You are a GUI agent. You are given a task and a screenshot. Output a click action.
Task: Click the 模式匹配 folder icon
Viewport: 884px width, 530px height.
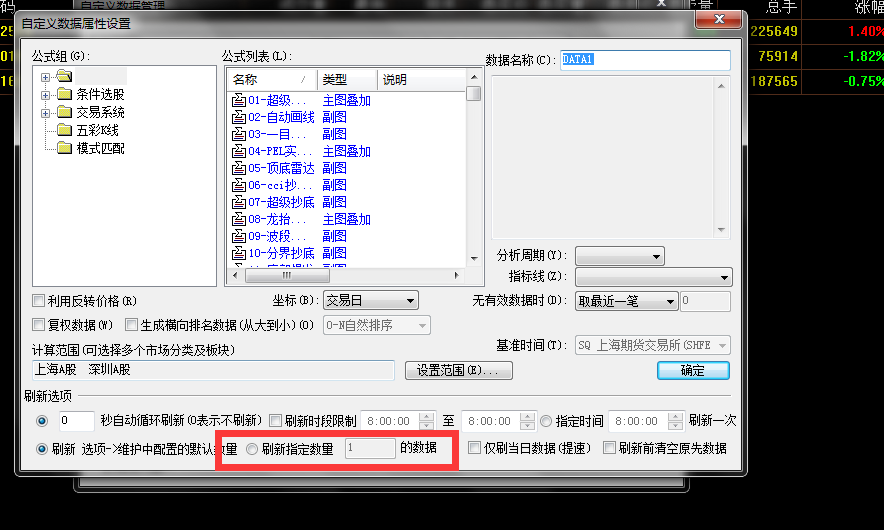coord(65,148)
